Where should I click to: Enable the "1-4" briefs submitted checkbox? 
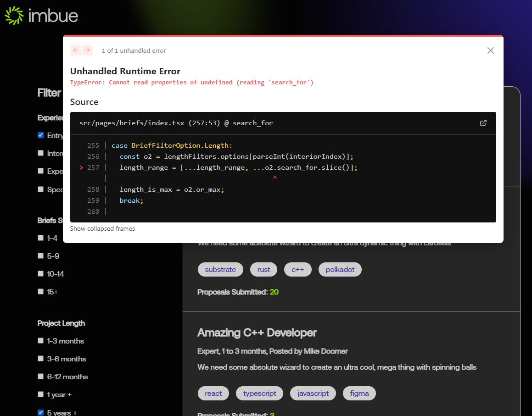(x=41, y=238)
